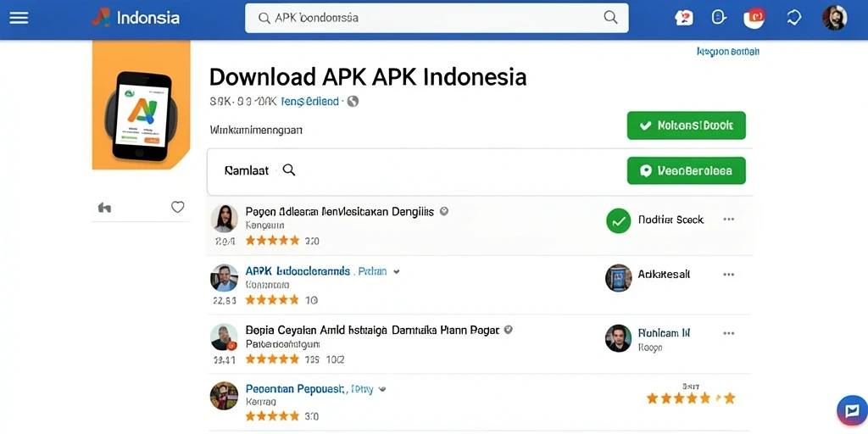Click the green VeenBeroleea button

687,170
